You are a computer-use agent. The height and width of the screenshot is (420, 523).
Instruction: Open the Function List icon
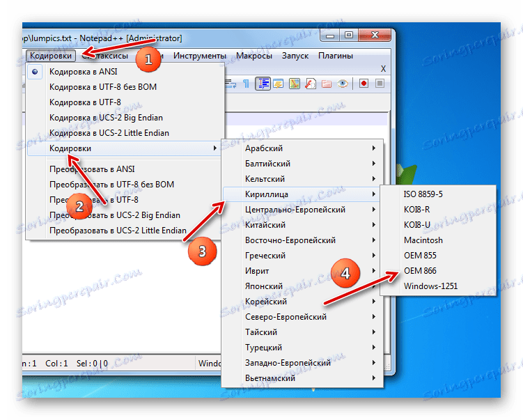click(x=310, y=84)
